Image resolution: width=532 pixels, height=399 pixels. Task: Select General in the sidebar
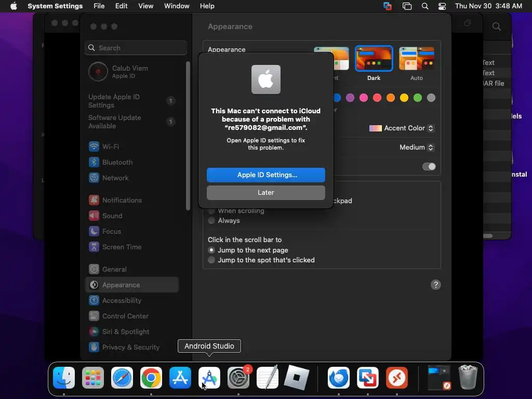point(132,270)
